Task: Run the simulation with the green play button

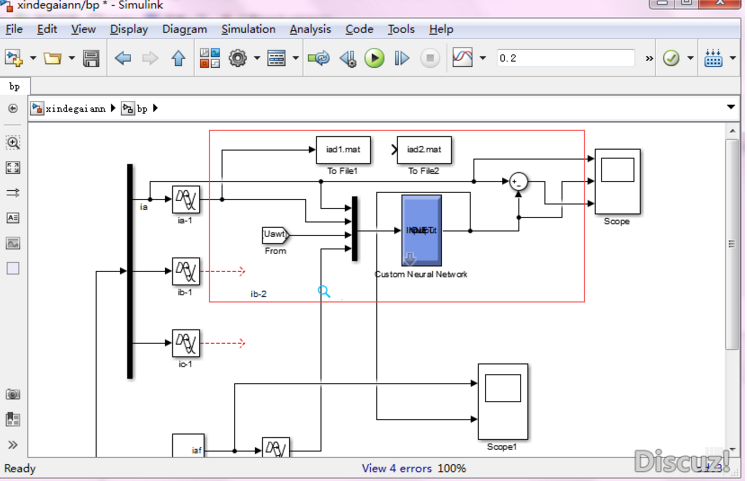Action: tap(374, 59)
